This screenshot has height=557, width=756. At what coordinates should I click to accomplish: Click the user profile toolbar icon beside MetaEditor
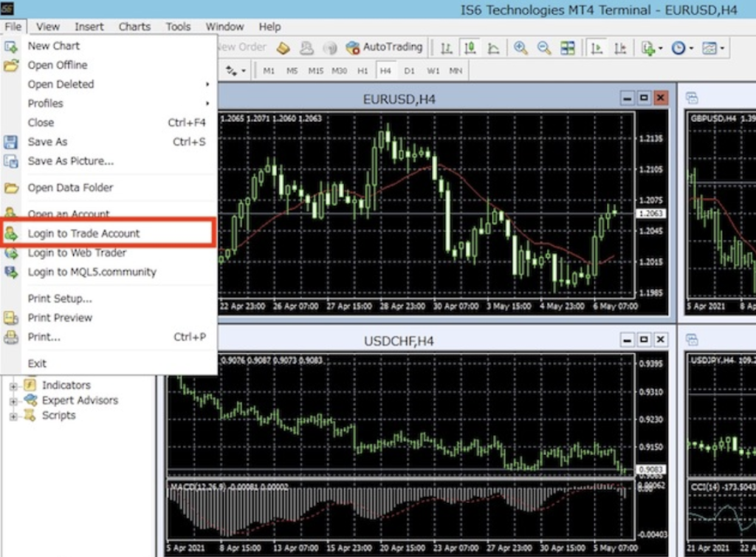coord(306,48)
